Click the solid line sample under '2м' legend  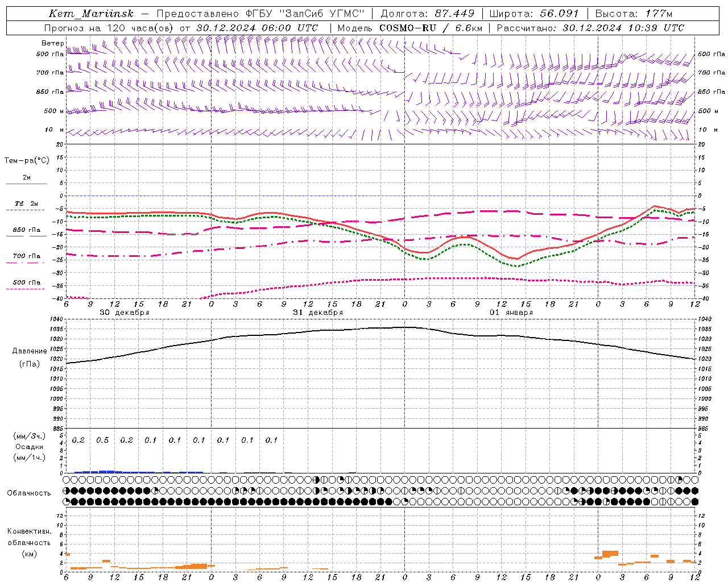pyautogui.click(x=26, y=184)
